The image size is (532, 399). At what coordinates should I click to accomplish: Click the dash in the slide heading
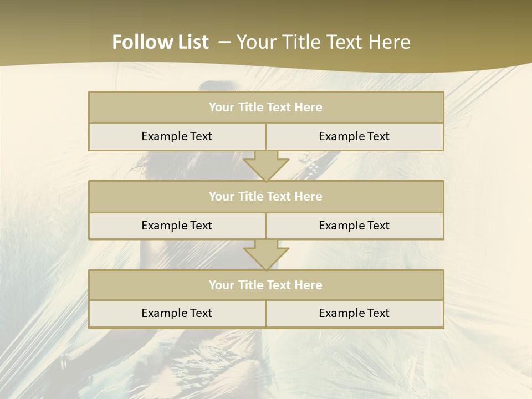(x=224, y=42)
